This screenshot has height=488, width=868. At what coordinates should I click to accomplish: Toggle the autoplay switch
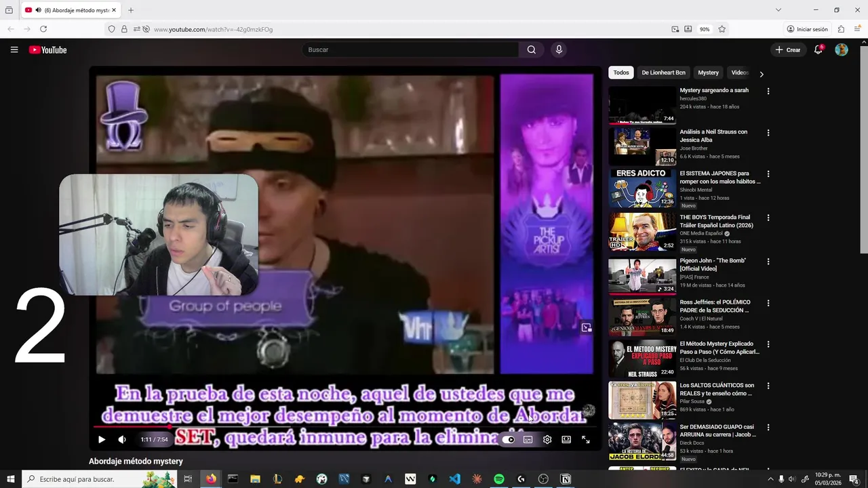point(509,439)
